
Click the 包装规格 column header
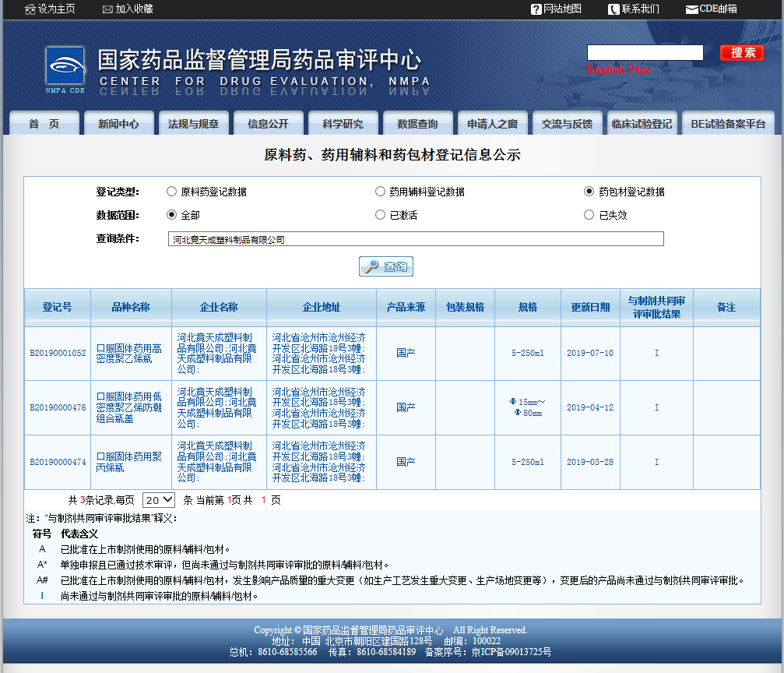[x=465, y=307]
